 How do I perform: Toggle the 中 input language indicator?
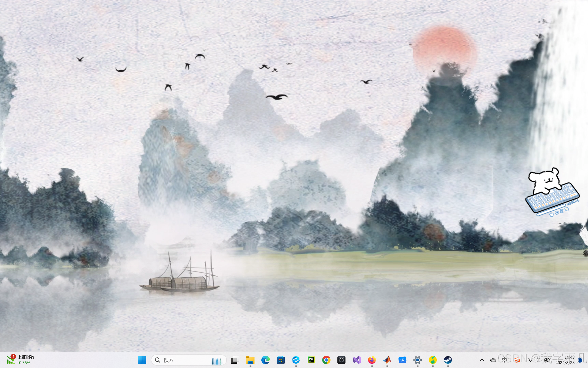[x=504, y=360]
